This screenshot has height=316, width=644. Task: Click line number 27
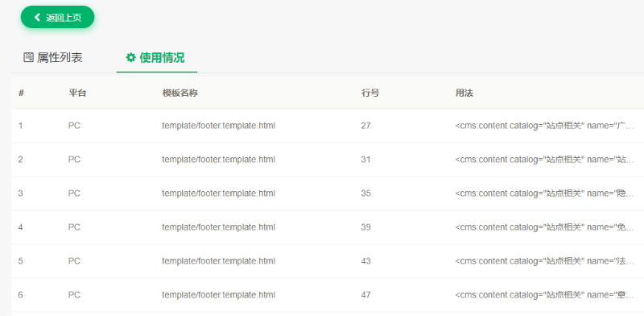(x=366, y=126)
